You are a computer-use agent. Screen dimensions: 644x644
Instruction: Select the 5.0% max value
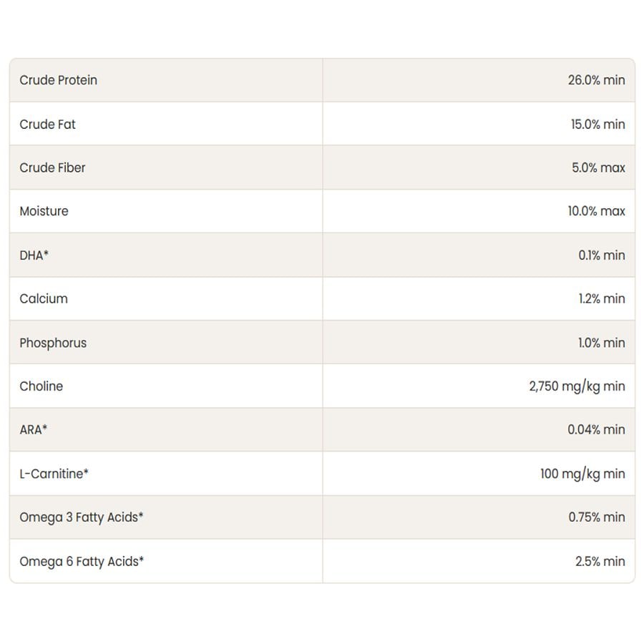pyautogui.click(x=598, y=167)
